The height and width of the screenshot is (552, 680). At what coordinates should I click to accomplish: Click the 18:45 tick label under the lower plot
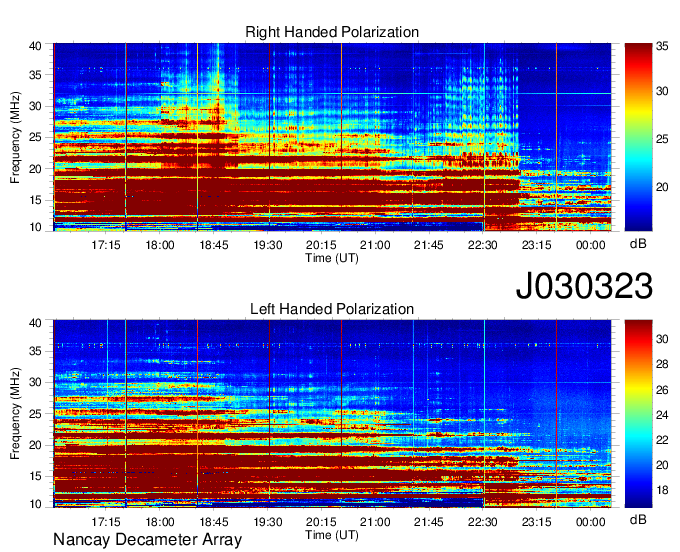tap(214, 522)
